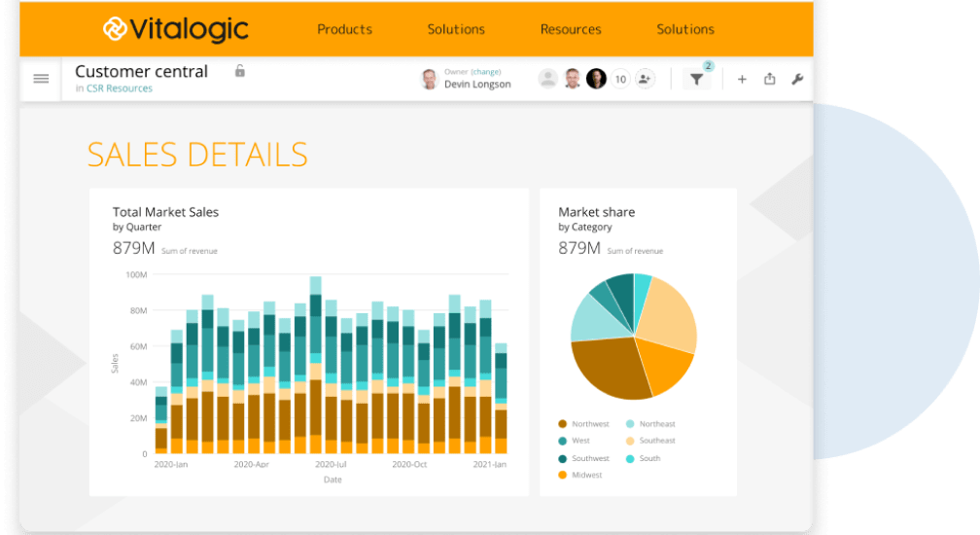The image size is (980, 535).
Task: Select the large brown Northwest pie slice
Action: [610, 369]
